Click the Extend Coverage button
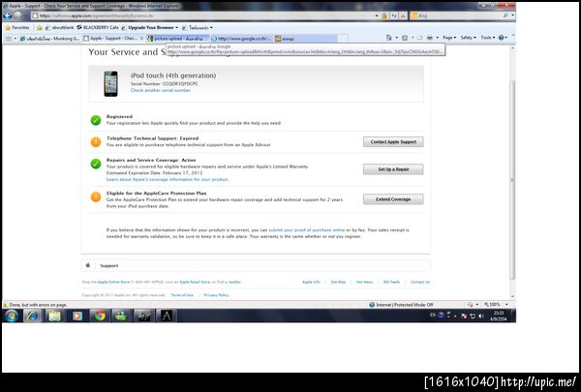This screenshot has height=392, width=581. click(393, 199)
